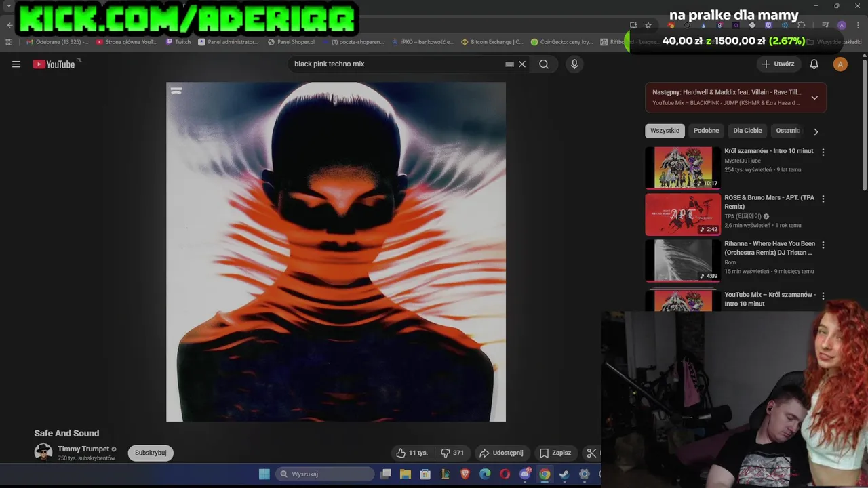Open options for Król szamanów - Intro video
Viewport: 868px width, 488px height.
[823, 152]
